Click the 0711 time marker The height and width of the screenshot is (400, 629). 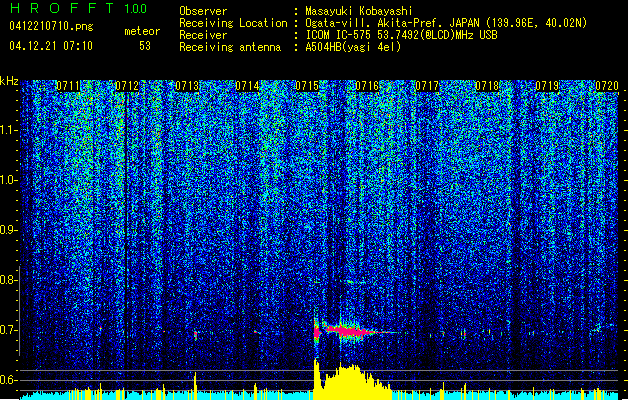tap(68, 86)
